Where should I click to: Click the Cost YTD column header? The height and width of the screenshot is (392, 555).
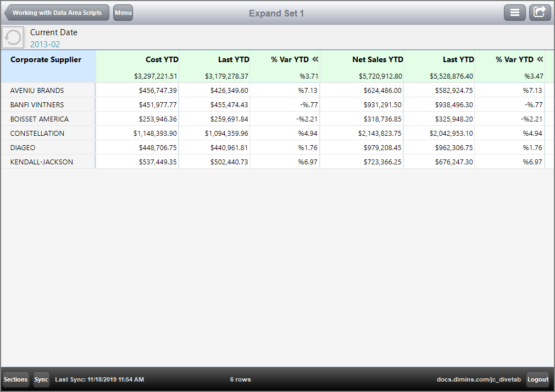point(162,59)
